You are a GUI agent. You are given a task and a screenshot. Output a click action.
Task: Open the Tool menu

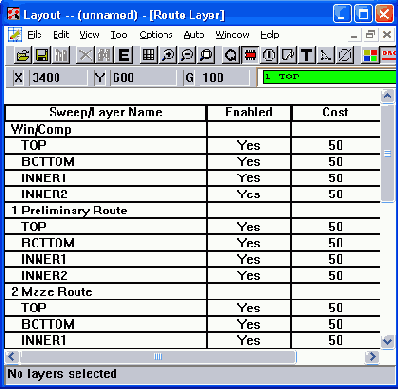coord(119,35)
